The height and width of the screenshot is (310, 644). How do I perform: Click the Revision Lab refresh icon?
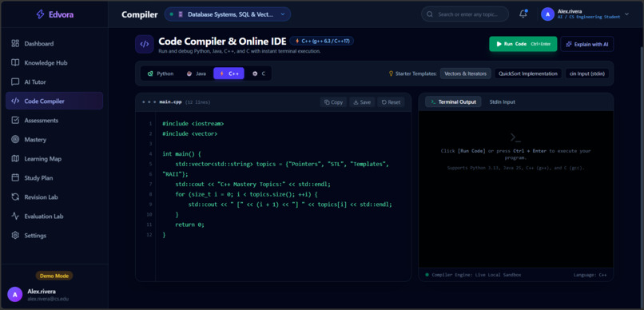[15, 197]
